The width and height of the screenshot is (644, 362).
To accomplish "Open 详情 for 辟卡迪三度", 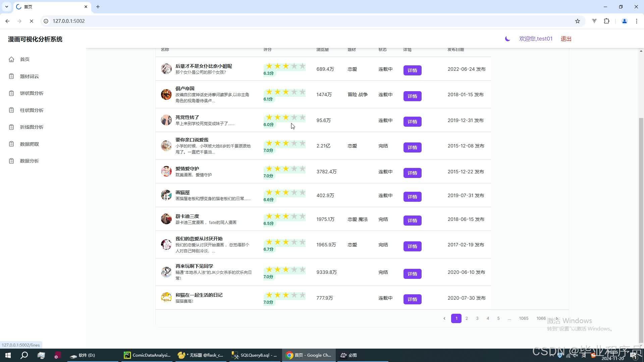I will (x=412, y=221).
